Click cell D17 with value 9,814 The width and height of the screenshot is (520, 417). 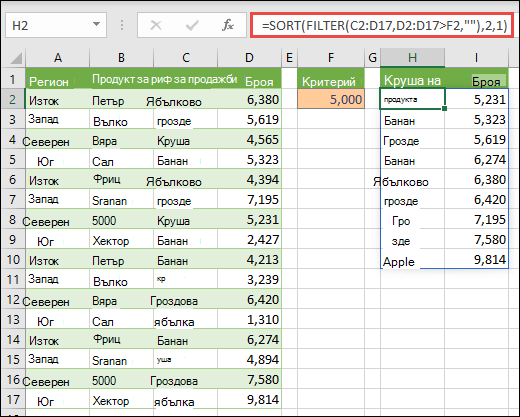[249, 399]
